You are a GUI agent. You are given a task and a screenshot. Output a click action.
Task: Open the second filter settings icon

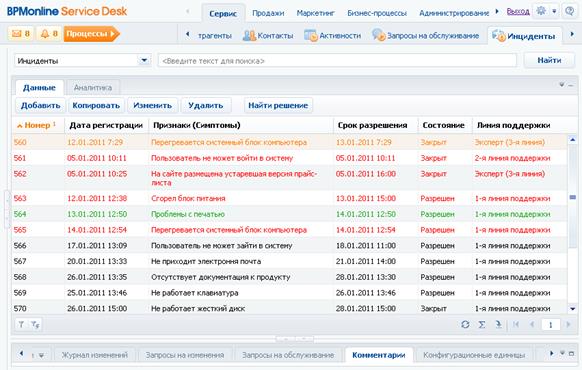(35, 325)
